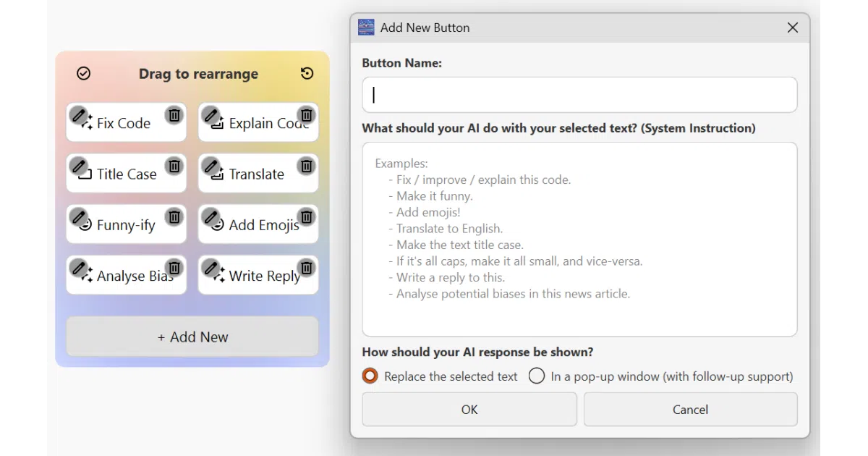Click the edit pencil on Explain Code

(x=211, y=114)
